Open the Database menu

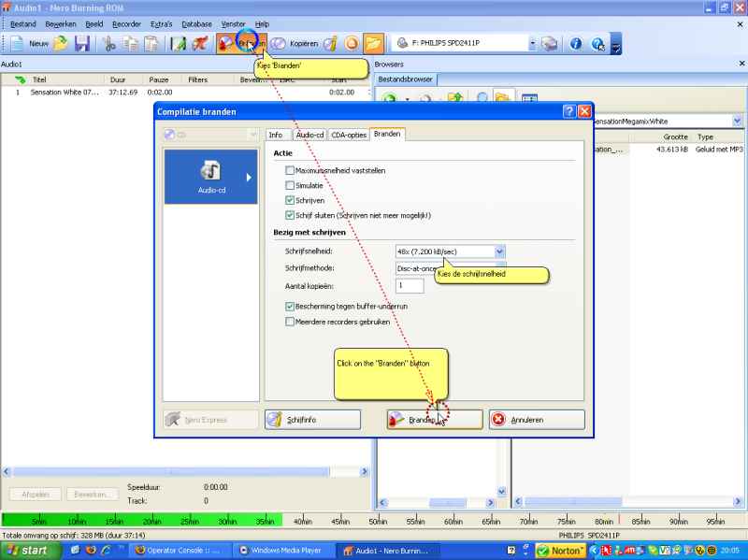(196, 24)
